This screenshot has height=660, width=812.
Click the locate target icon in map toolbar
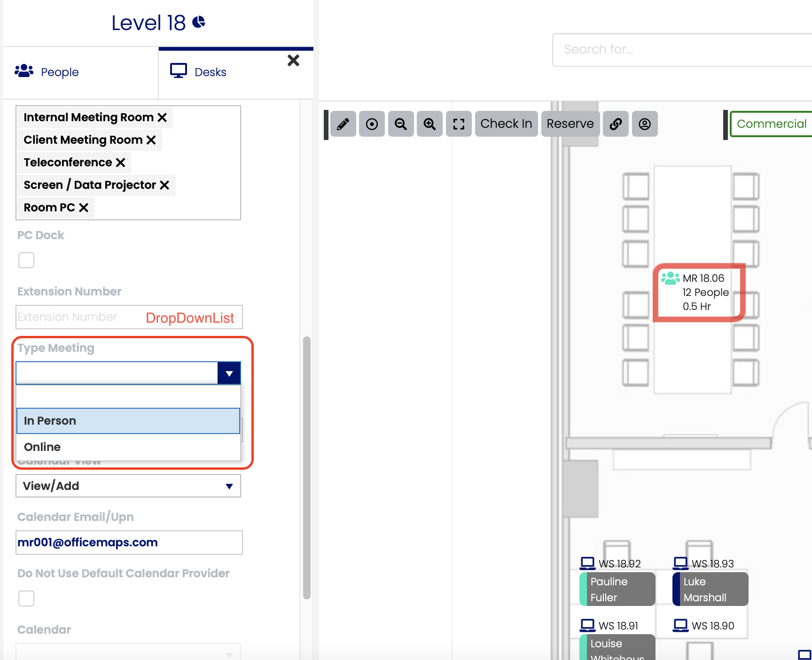pos(372,124)
